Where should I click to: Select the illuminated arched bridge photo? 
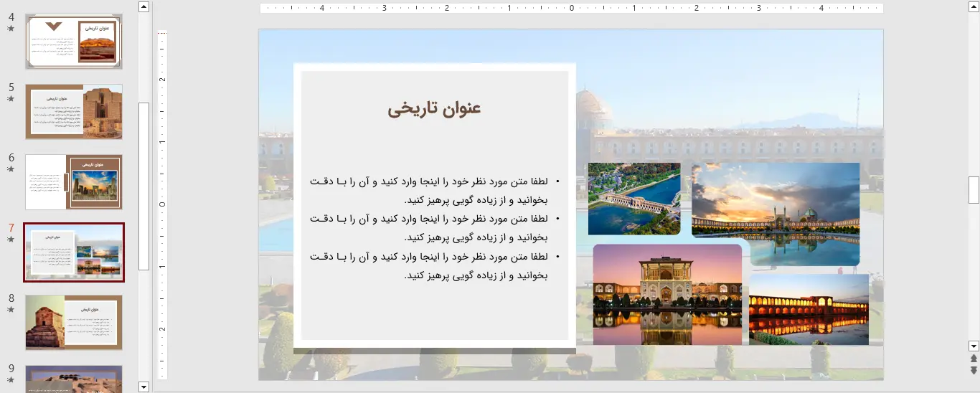point(809,309)
